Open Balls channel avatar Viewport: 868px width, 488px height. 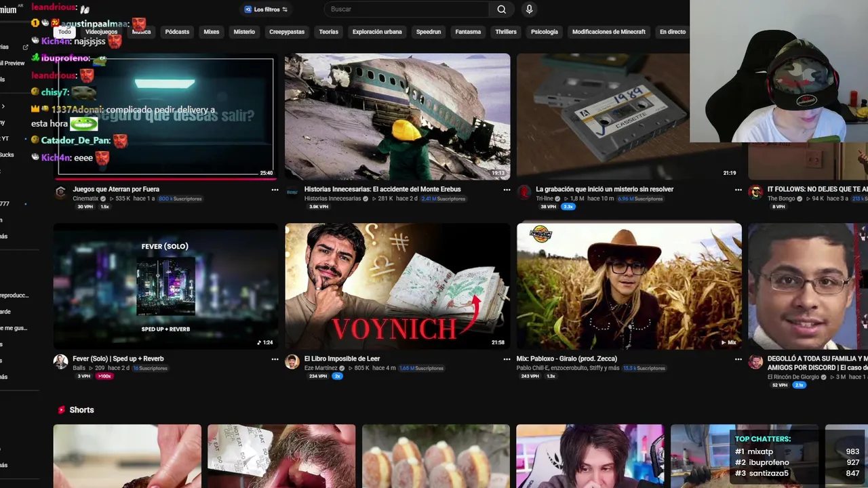[x=61, y=361]
